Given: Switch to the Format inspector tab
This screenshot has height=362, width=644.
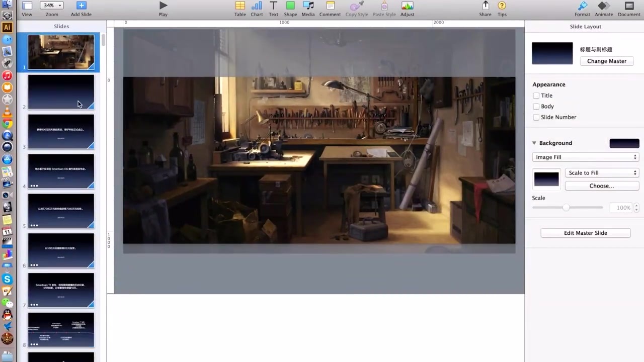Looking at the screenshot, I should pos(582,6).
